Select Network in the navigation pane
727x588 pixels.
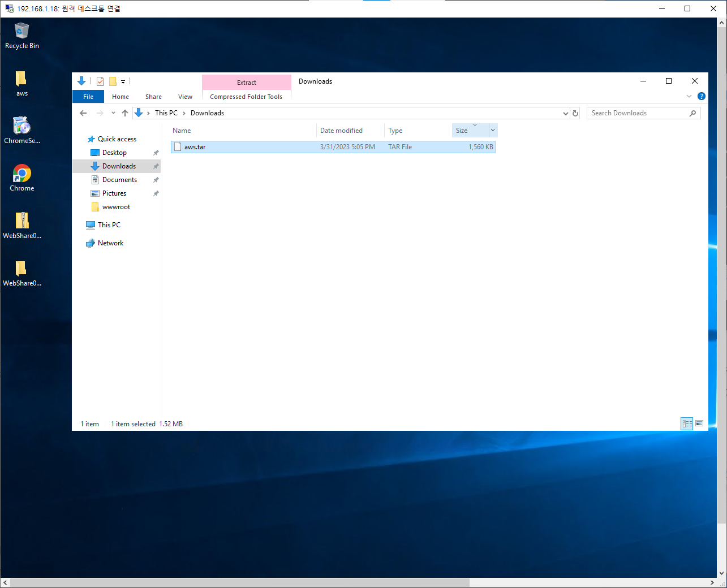pos(110,243)
